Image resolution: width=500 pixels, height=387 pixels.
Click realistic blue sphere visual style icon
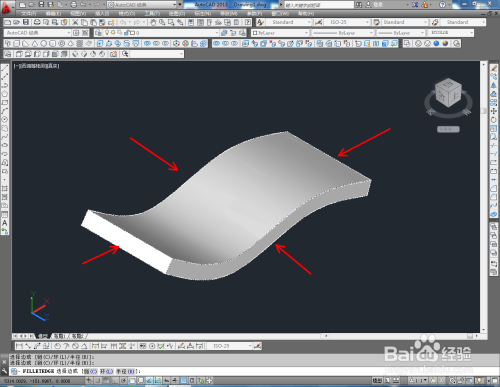pos(436,43)
